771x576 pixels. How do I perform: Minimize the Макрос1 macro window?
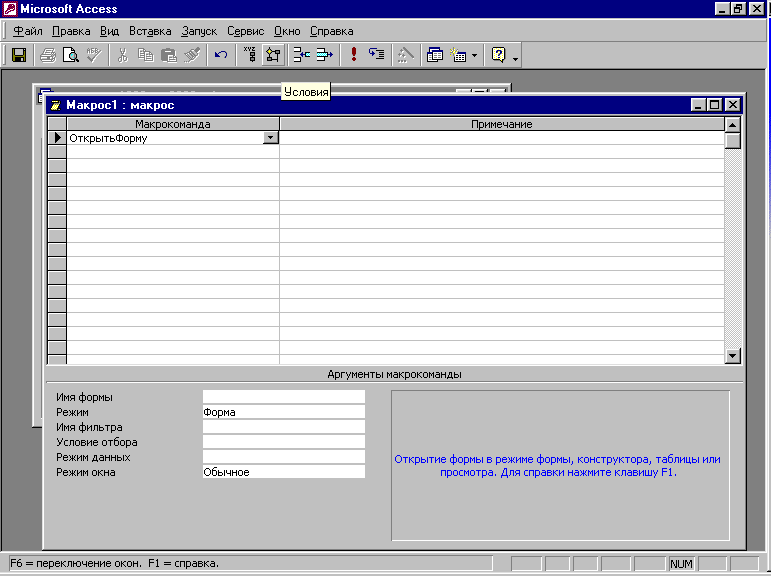698,105
